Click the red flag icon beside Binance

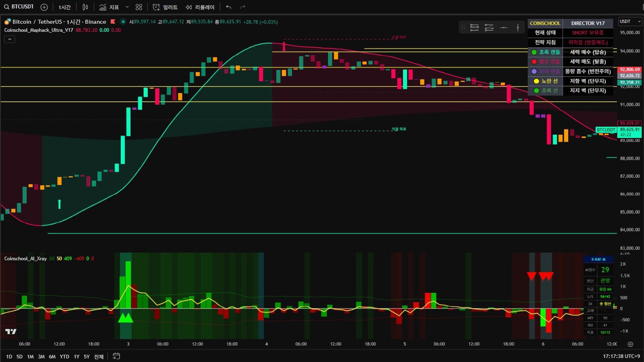(113, 22)
